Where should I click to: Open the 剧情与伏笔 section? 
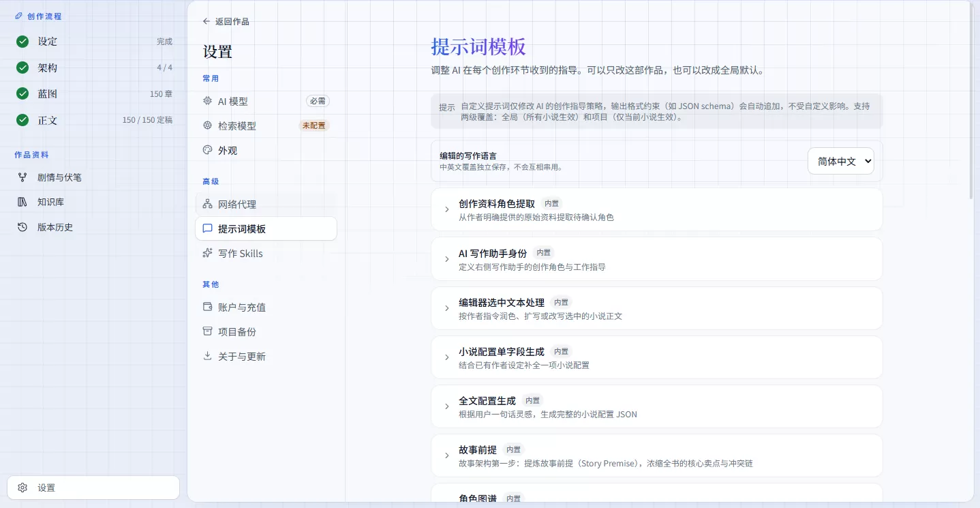[94, 177]
